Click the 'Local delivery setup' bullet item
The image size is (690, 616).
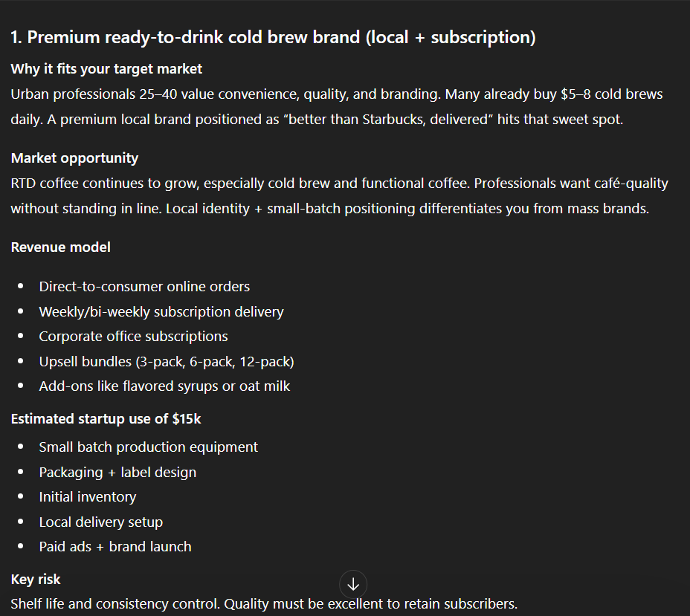point(100,522)
